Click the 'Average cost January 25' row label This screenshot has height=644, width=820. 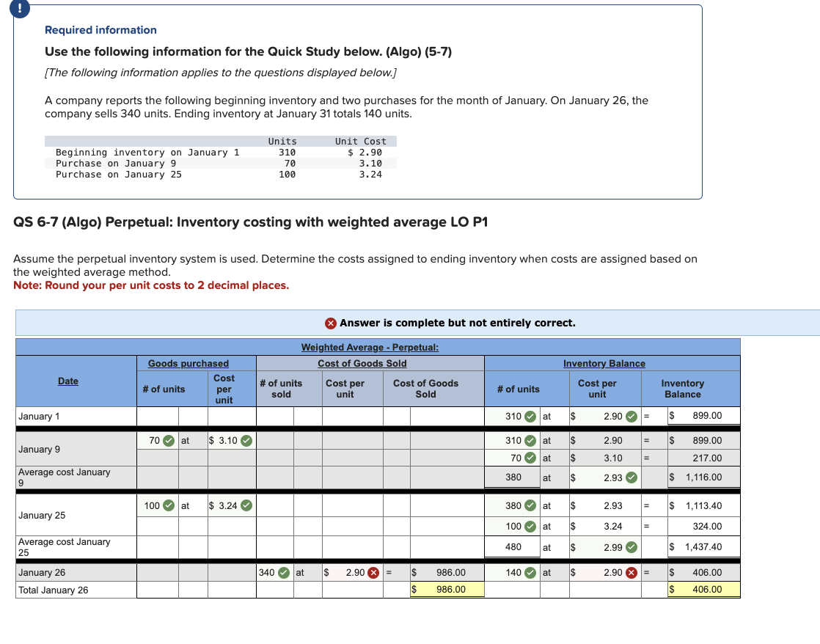coord(65,547)
